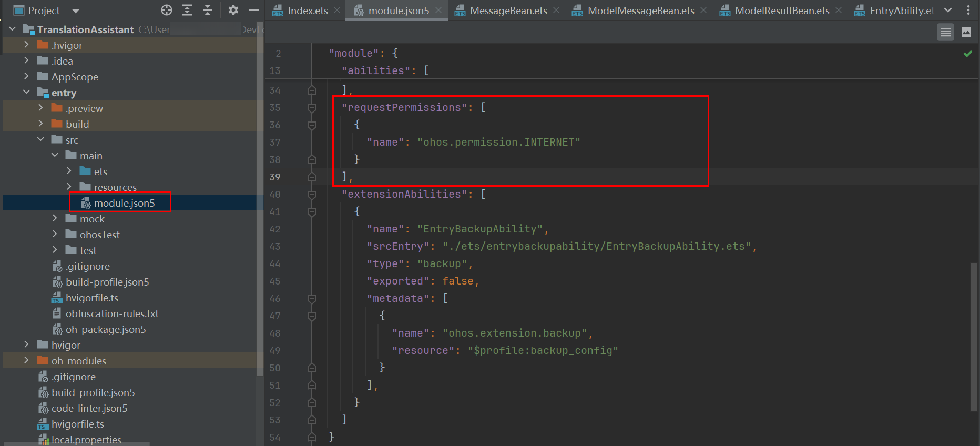Click the editor-only view mode icon
Viewport: 980px width, 446px height.
945,33
